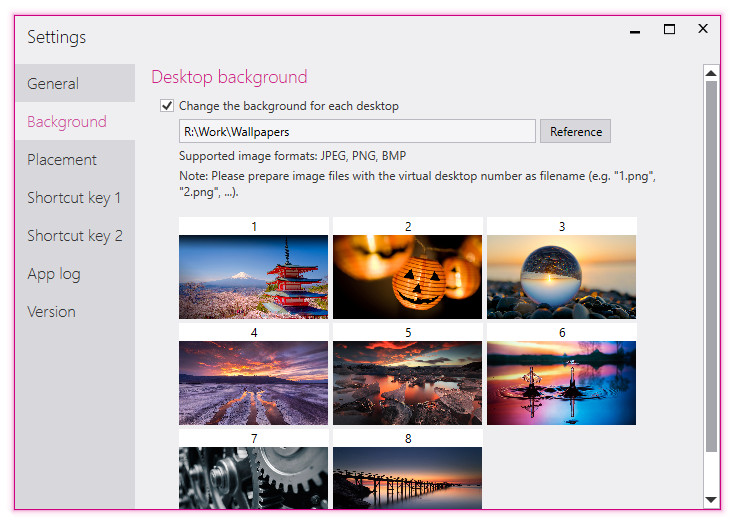
Task: Click the Desktop background heading
Action: pyautogui.click(x=229, y=77)
